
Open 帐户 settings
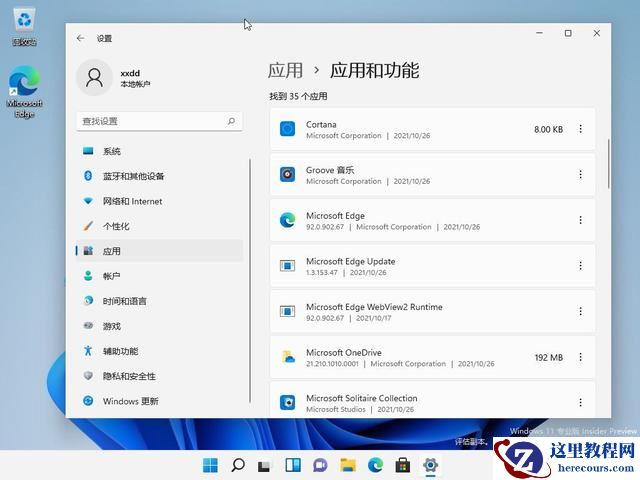159,276
